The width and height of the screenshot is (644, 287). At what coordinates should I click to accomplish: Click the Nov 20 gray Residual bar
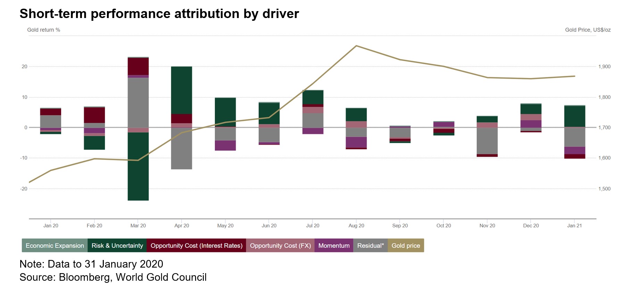[487, 141]
